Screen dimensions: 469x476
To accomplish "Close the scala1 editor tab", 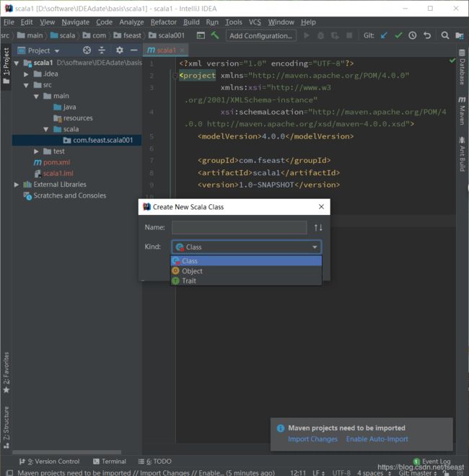I will (182, 50).
